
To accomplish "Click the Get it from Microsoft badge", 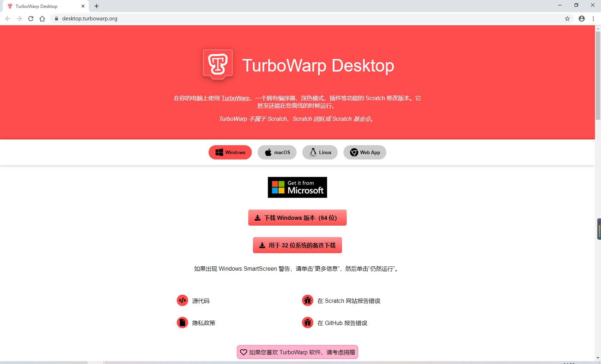I will tap(297, 187).
